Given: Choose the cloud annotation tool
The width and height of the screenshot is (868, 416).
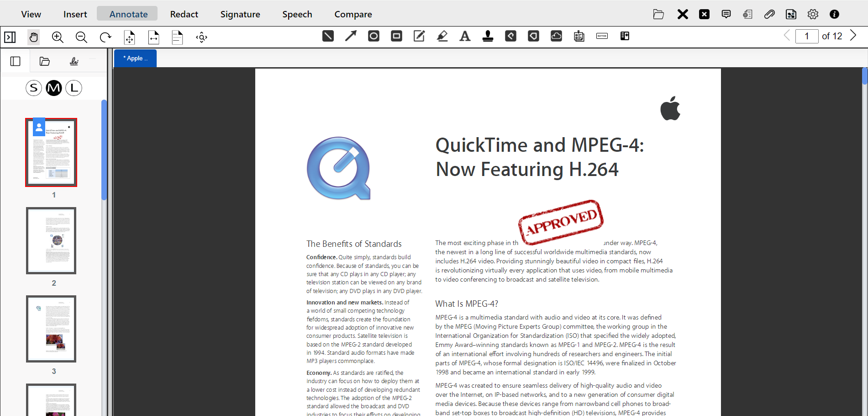Looking at the screenshot, I should pos(556,36).
